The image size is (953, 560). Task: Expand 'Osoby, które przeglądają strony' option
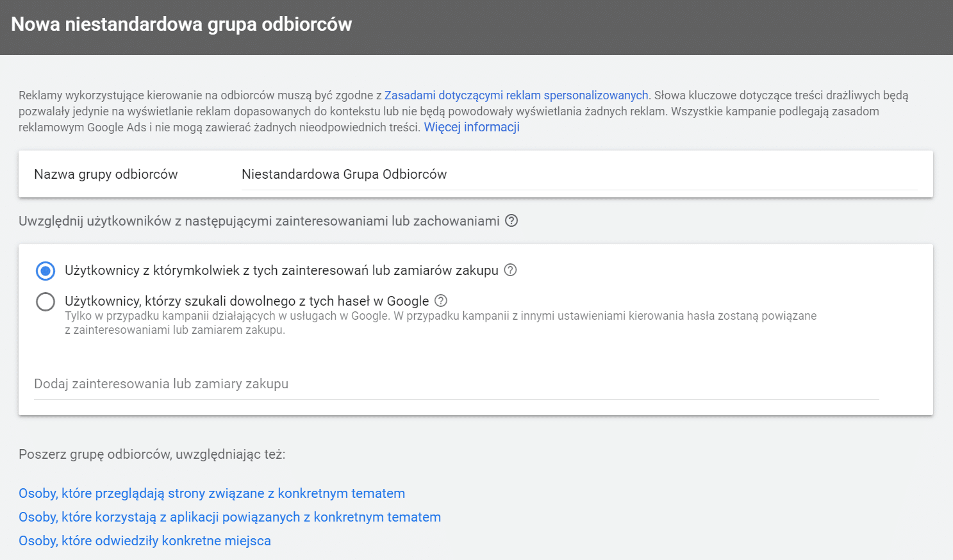pos(211,493)
